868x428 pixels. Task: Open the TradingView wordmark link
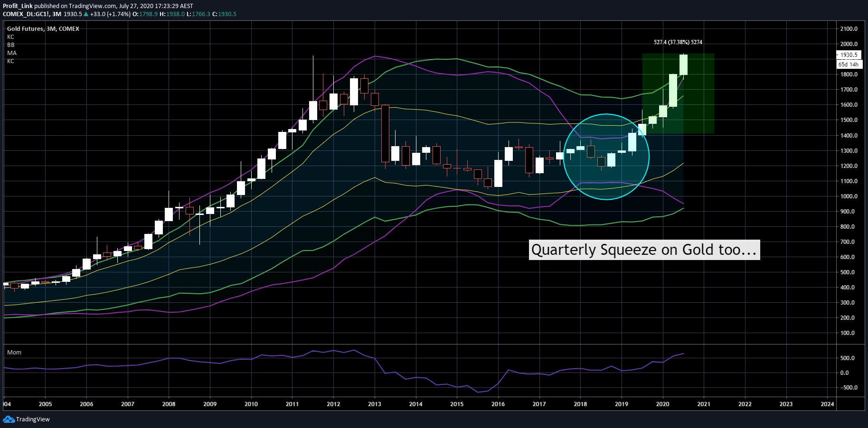33,419
